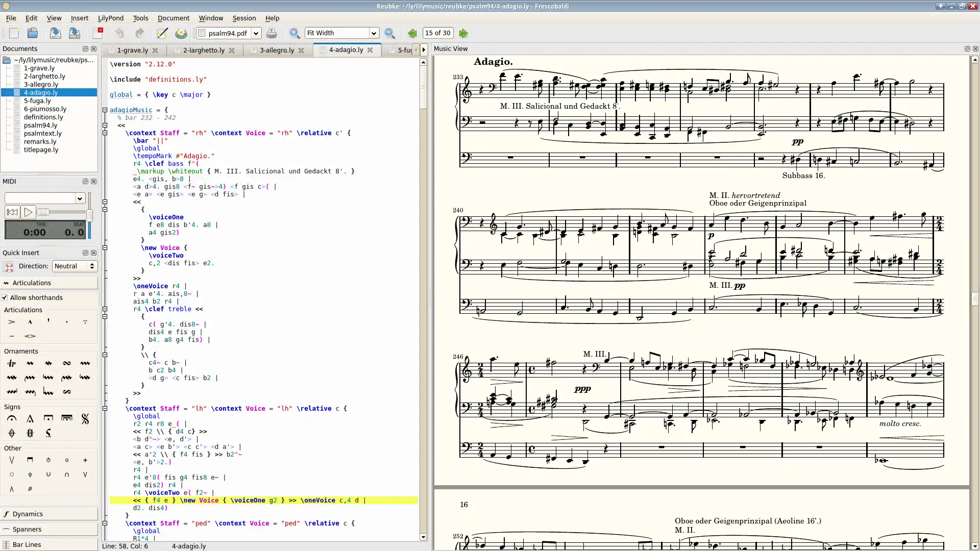
Task: Select the mordent ornament icon
Action: pyautogui.click(x=48, y=363)
